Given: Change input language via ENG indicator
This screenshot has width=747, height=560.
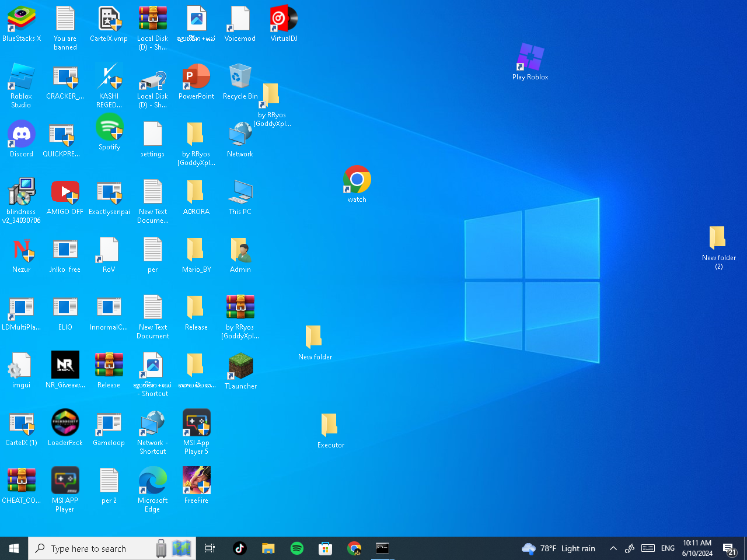Looking at the screenshot, I should point(668,548).
